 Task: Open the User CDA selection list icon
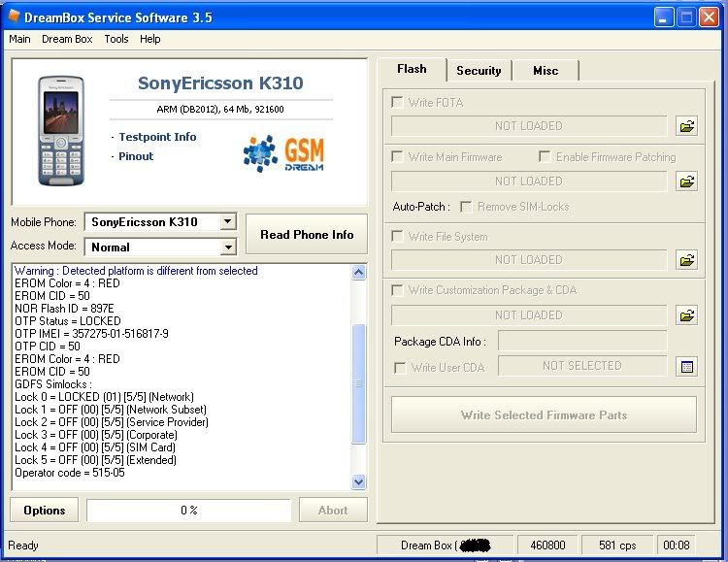686,367
